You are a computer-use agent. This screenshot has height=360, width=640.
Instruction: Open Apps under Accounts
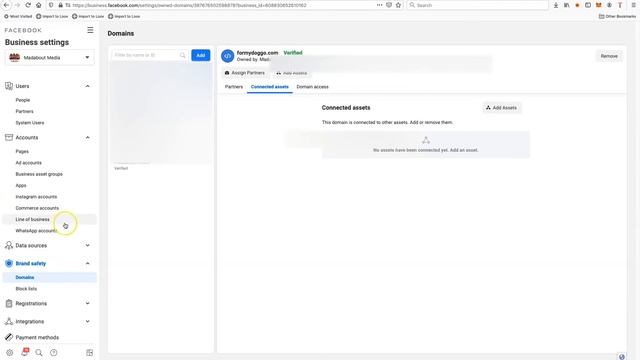pos(21,185)
